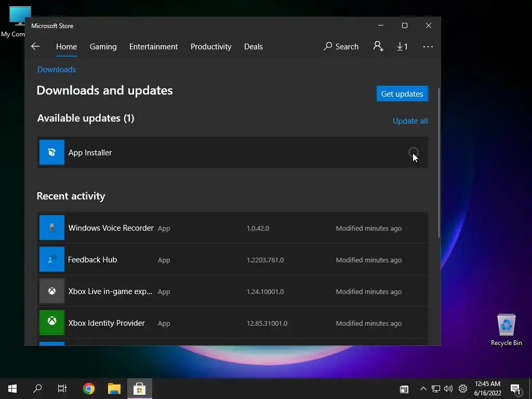
Task: Click the volume speaker tray icon
Action: tap(448, 389)
